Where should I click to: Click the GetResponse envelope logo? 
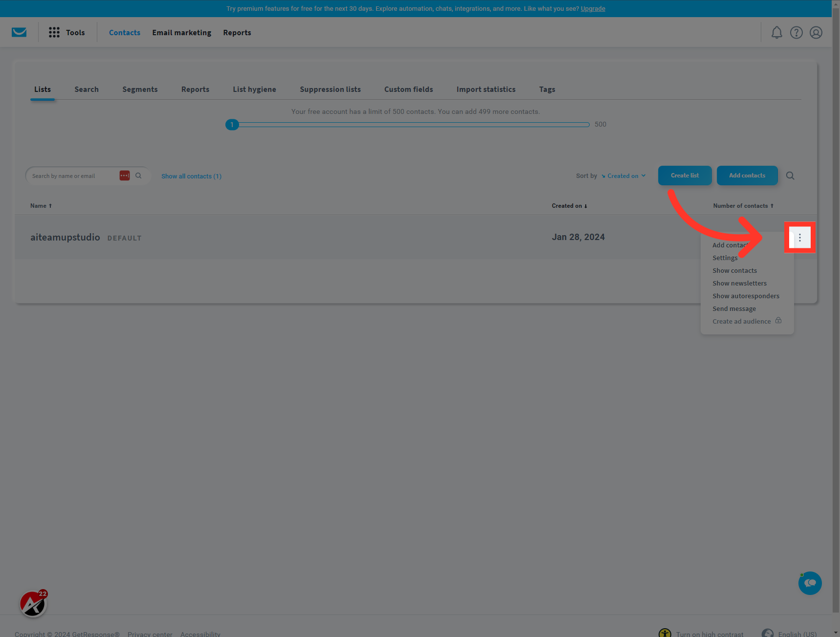pyautogui.click(x=19, y=32)
